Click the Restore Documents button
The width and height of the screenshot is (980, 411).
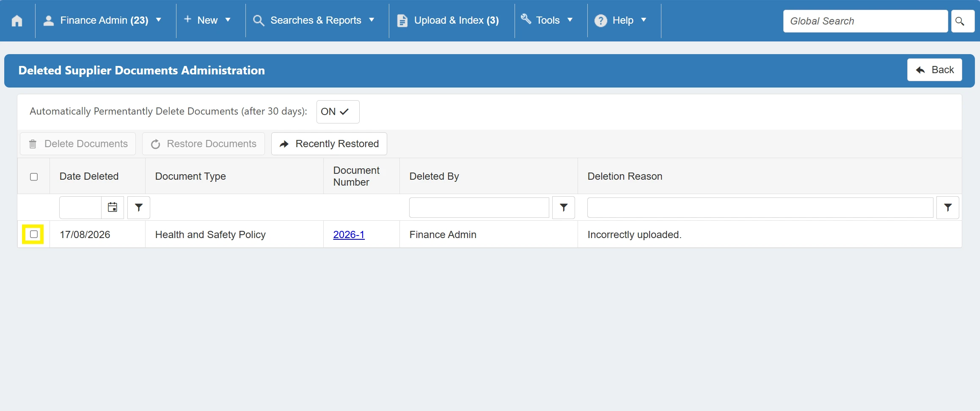point(204,144)
